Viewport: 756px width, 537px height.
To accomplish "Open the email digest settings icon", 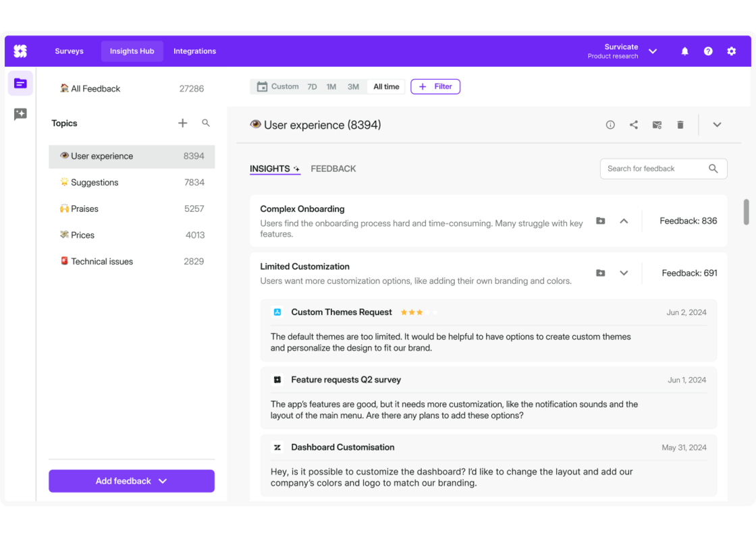I will point(656,125).
